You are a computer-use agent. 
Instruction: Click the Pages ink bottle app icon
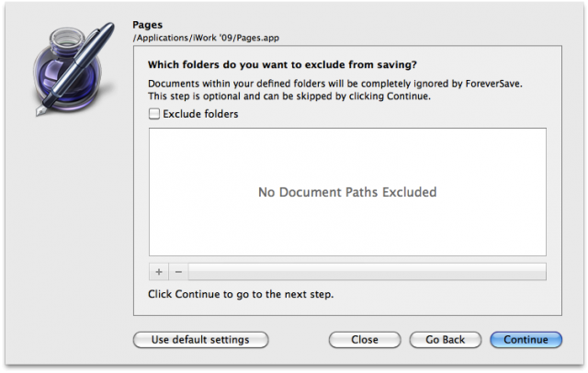[x=73, y=69]
